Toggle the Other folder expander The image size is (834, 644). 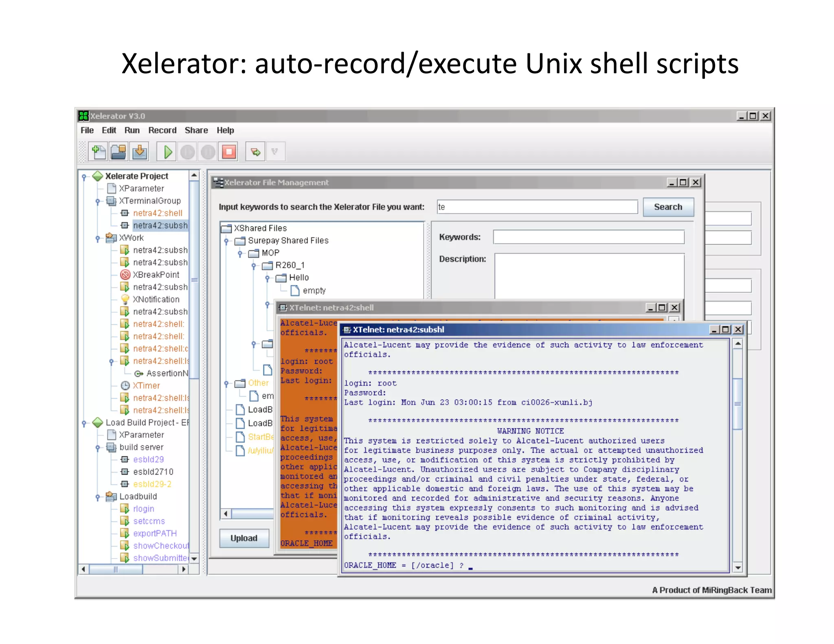click(226, 383)
